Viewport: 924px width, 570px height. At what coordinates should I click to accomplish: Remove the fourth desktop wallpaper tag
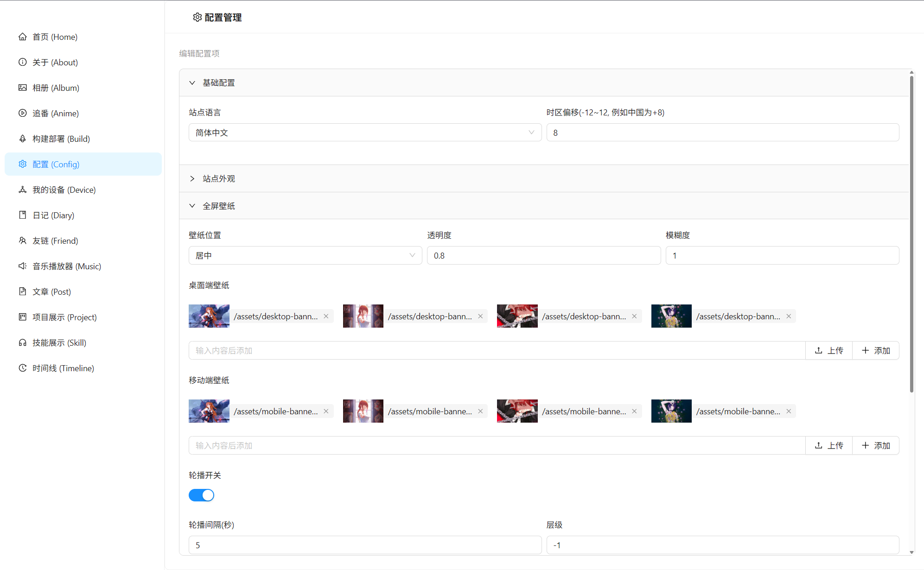pos(789,316)
